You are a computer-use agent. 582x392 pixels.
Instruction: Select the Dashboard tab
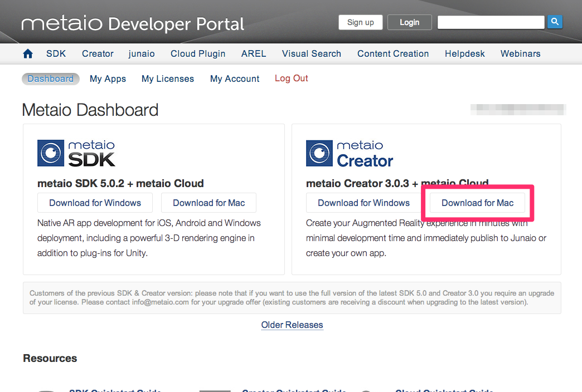(x=50, y=79)
